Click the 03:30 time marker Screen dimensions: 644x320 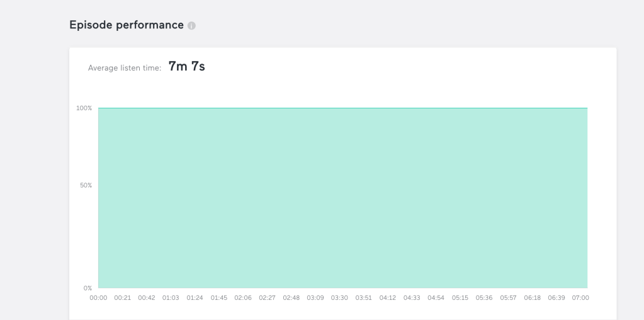coord(339,298)
